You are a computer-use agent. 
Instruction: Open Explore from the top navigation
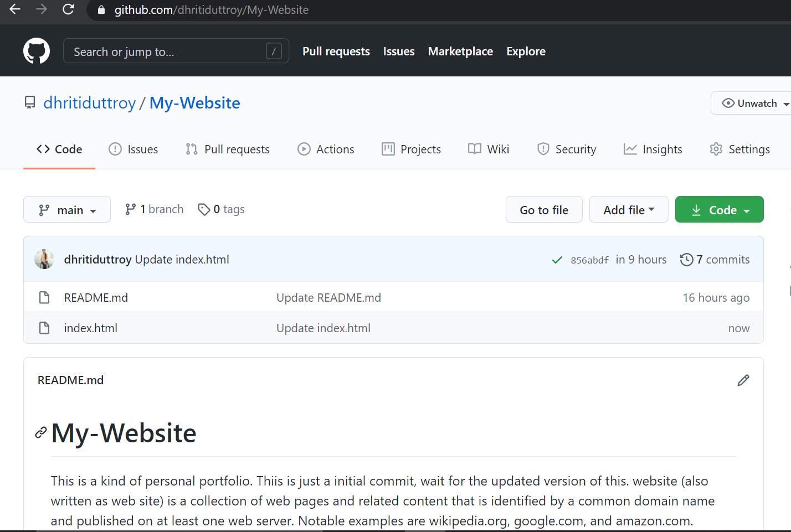[526, 51]
